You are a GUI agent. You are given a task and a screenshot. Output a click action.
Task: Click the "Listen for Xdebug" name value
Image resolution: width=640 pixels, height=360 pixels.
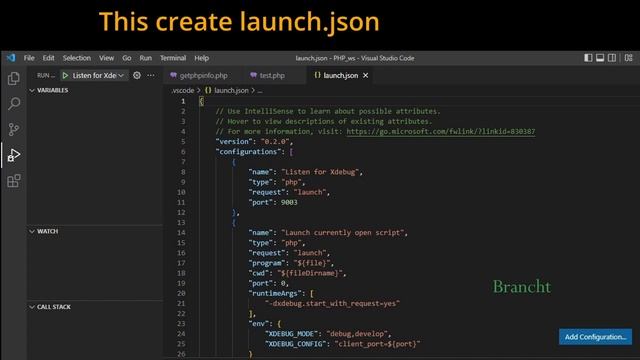(320, 172)
